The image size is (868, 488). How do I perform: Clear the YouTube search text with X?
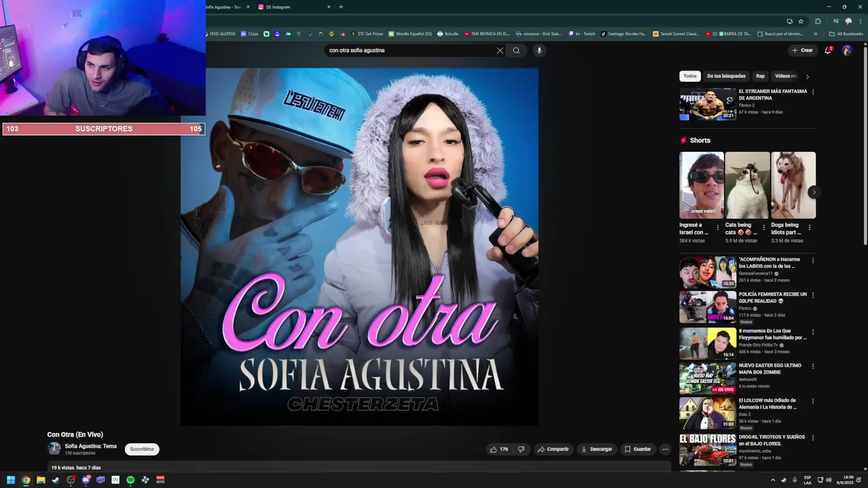[500, 50]
